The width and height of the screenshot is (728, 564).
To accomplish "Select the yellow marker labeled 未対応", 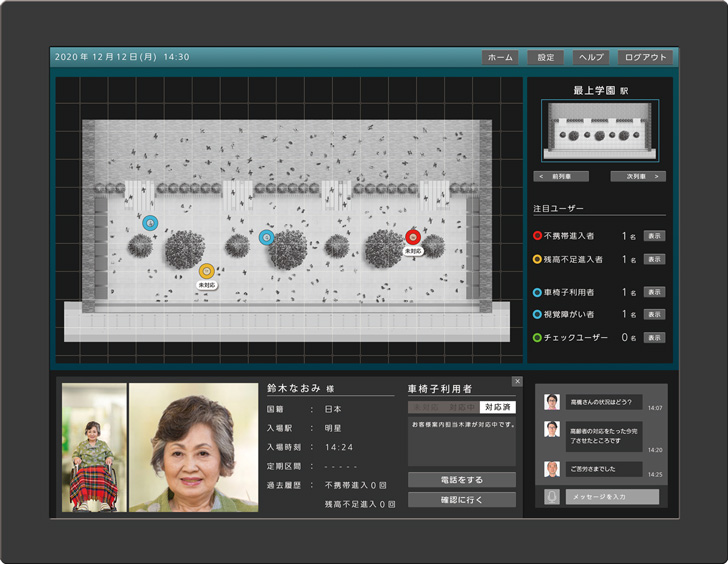I will [x=206, y=271].
